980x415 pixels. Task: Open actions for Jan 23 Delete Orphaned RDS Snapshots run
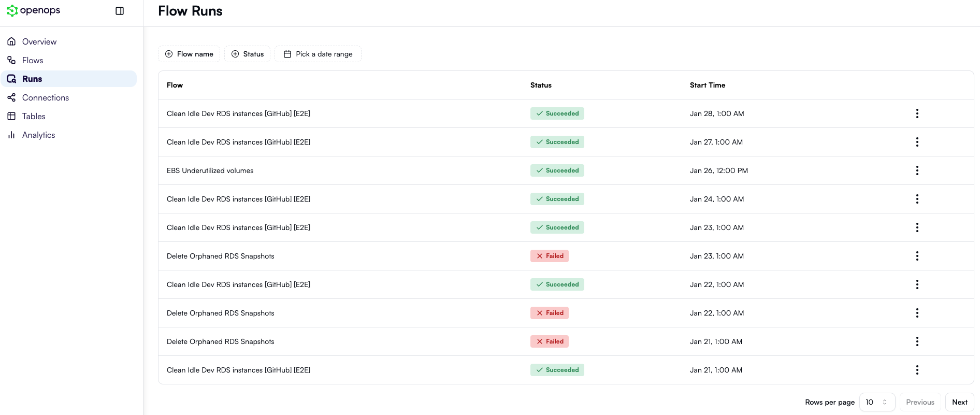(917, 256)
